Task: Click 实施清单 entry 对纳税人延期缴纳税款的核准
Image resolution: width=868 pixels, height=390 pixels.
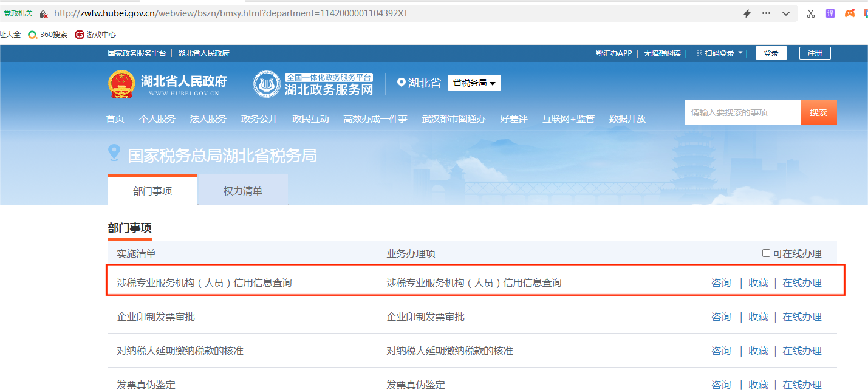Action: point(180,351)
